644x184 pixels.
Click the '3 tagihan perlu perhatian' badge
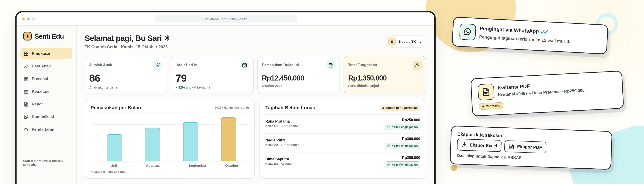point(400,108)
